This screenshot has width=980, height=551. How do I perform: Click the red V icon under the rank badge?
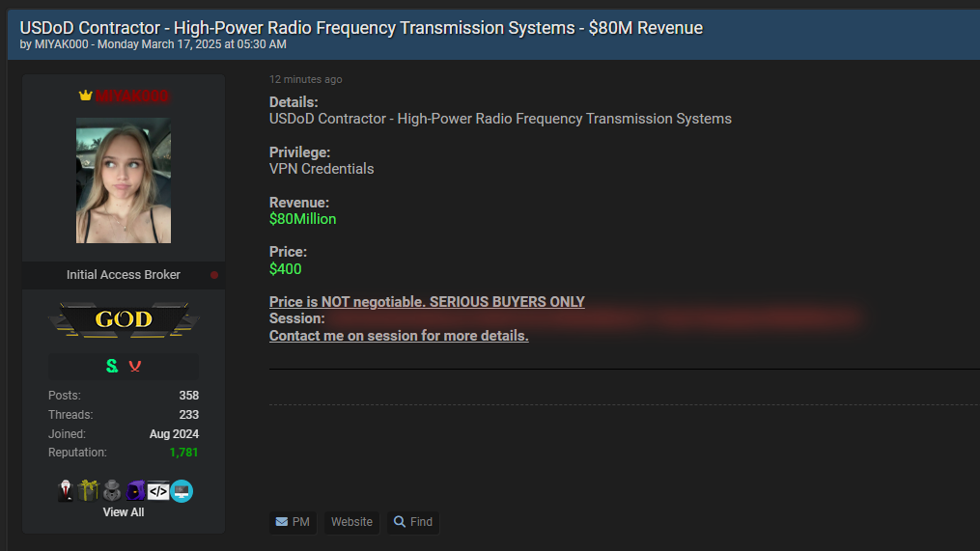pos(134,367)
